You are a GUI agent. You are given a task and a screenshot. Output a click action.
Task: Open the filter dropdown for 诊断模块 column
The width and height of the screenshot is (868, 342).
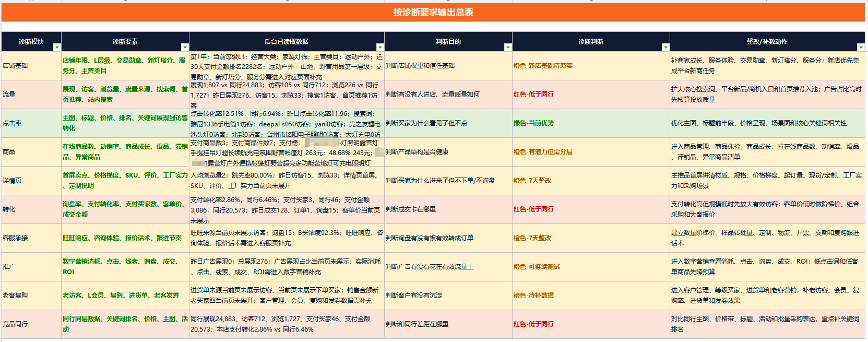(57, 48)
